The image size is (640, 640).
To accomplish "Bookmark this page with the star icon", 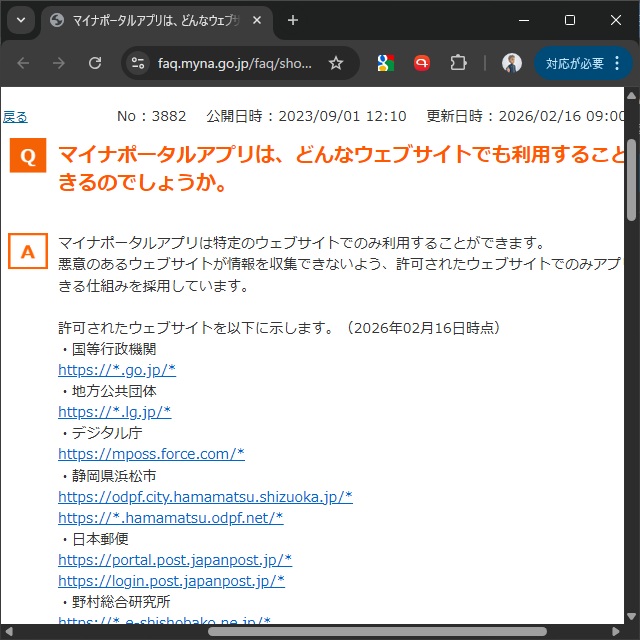I will point(336,63).
